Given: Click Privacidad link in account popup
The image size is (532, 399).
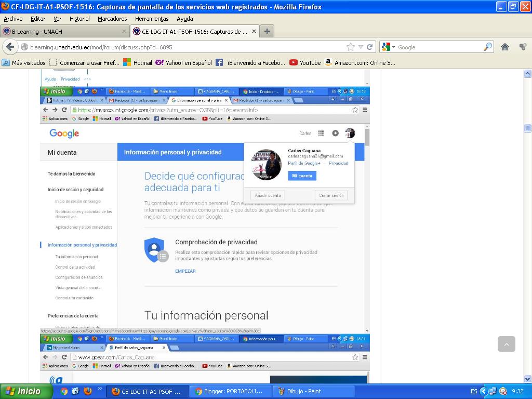Looking at the screenshot, I should click(x=338, y=163).
